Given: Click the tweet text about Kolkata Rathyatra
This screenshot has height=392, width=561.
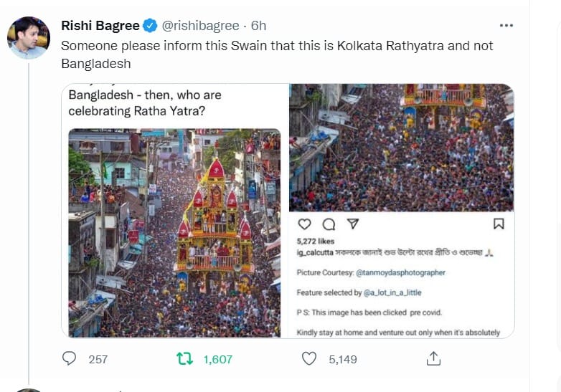Looking at the screenshot, I should 276,53.
